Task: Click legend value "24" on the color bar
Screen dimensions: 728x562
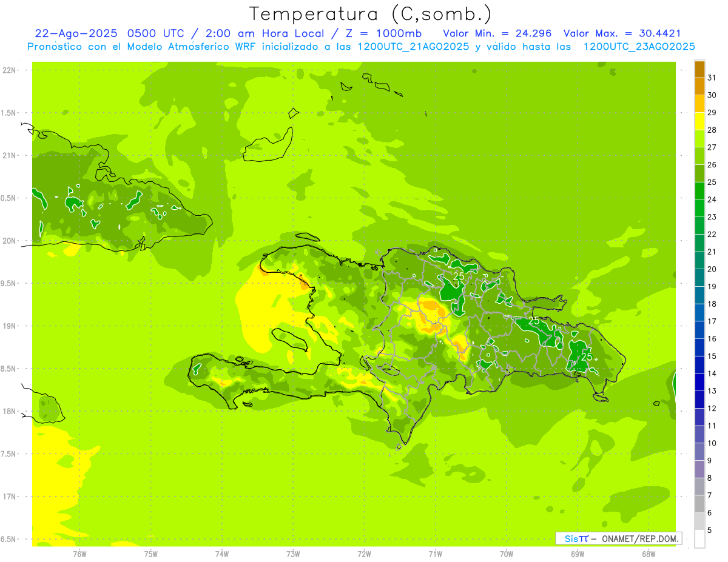Action: point(712,199)
